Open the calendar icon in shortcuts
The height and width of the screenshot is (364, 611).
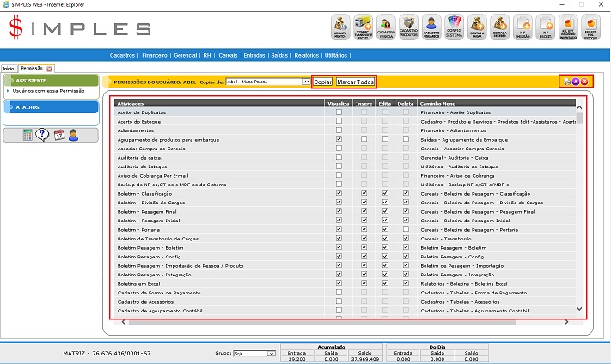tap(58, 134)
